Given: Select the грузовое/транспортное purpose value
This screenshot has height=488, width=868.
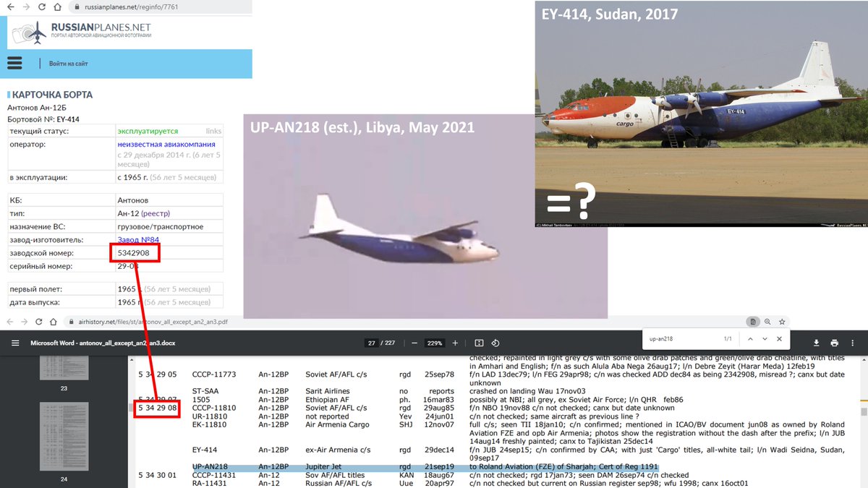Looking at the screenshot, I should pyautogui.click(x=161, y=226).
